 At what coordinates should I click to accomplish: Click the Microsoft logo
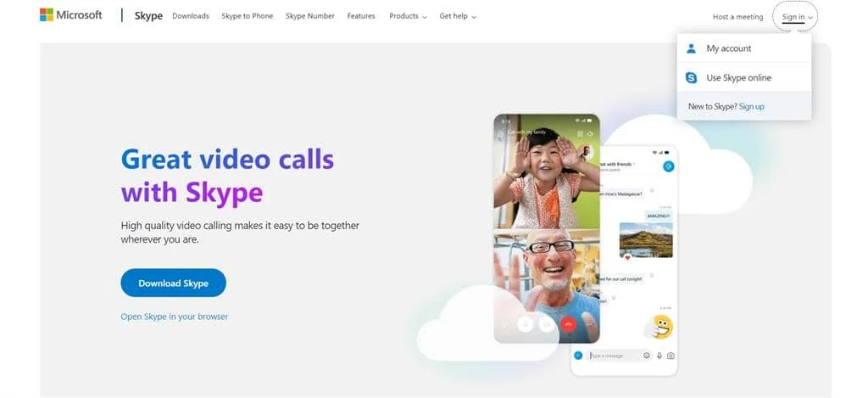(x=71, y=15)
